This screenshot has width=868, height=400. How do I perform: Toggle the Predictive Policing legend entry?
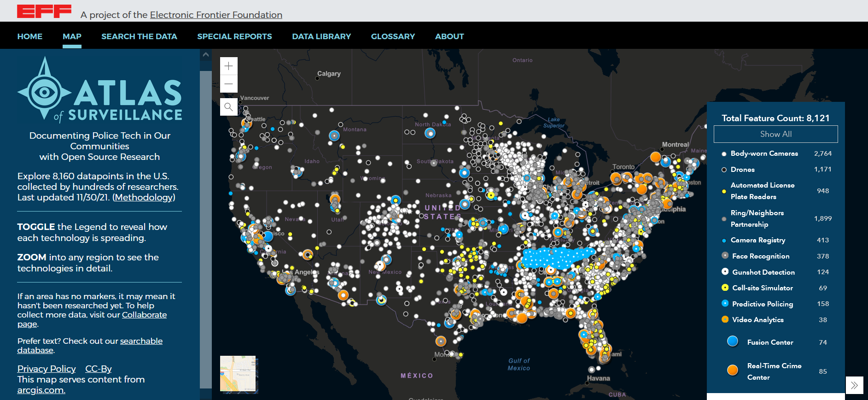click(x=762, y=304)
